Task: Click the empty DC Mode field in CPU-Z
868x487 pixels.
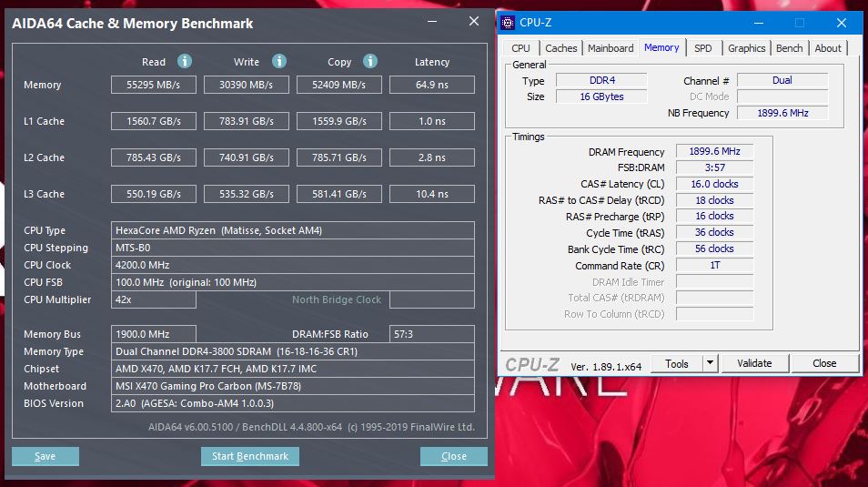Action: (782, 96)
